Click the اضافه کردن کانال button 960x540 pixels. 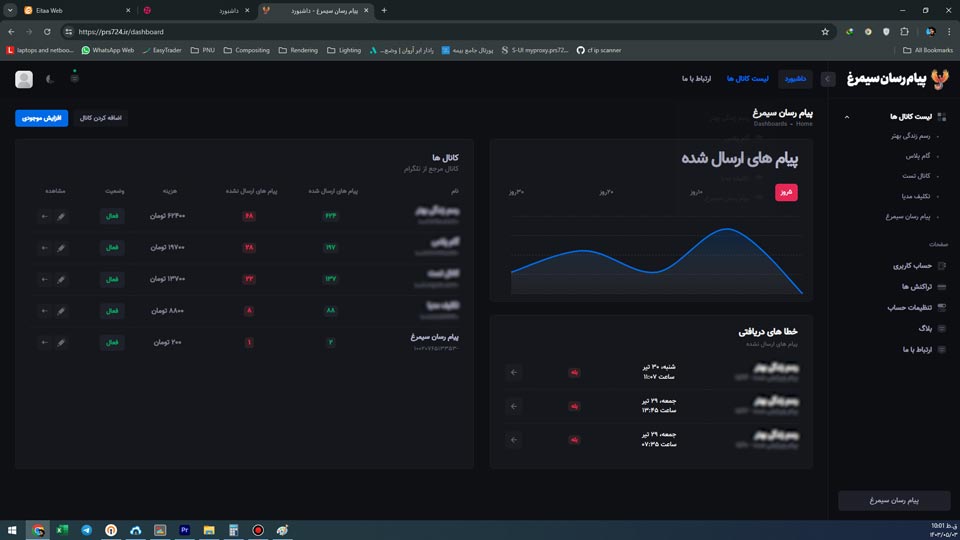point(100,118)
